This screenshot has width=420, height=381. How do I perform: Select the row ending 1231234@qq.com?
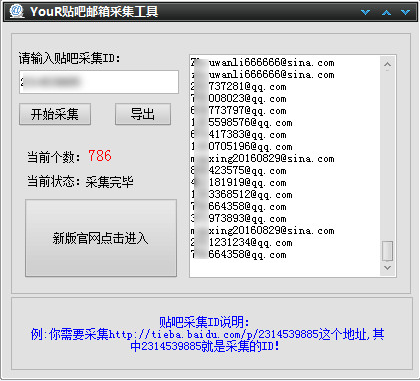(x=242, y=243)
